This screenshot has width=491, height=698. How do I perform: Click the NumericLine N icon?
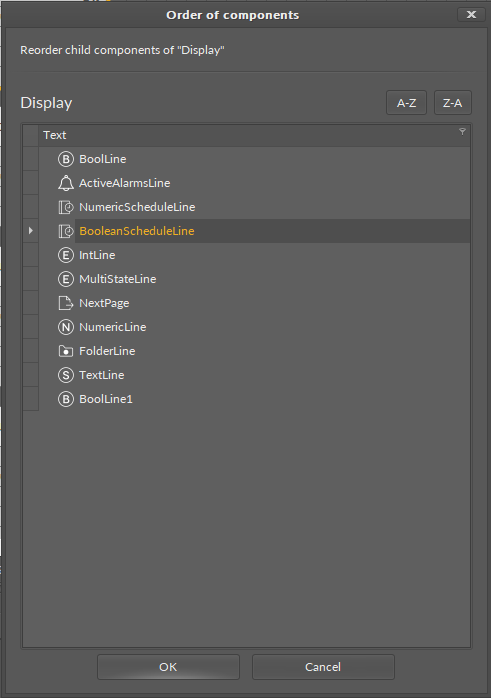[x=66, y=327]
